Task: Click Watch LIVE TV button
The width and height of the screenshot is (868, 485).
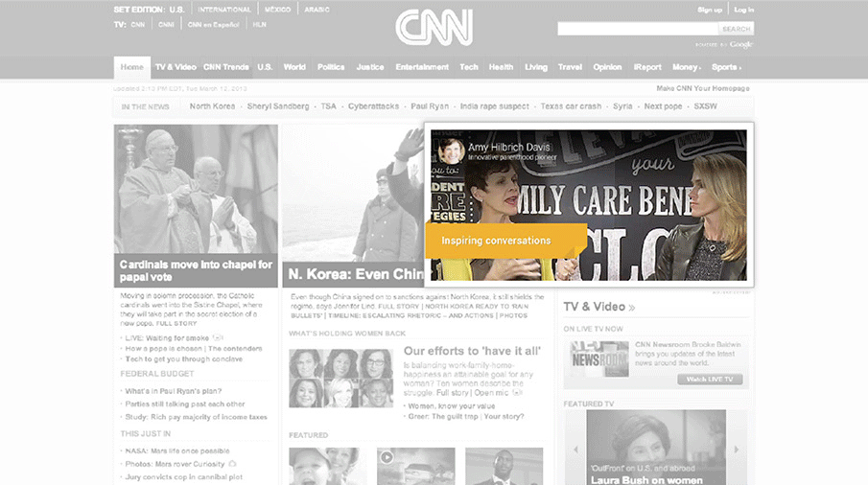Action: tap(710, 380)
